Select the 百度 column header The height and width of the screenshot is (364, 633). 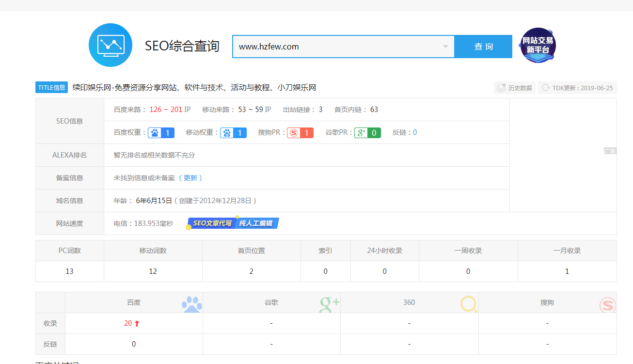pyautogui.click(x=134, y=302)
